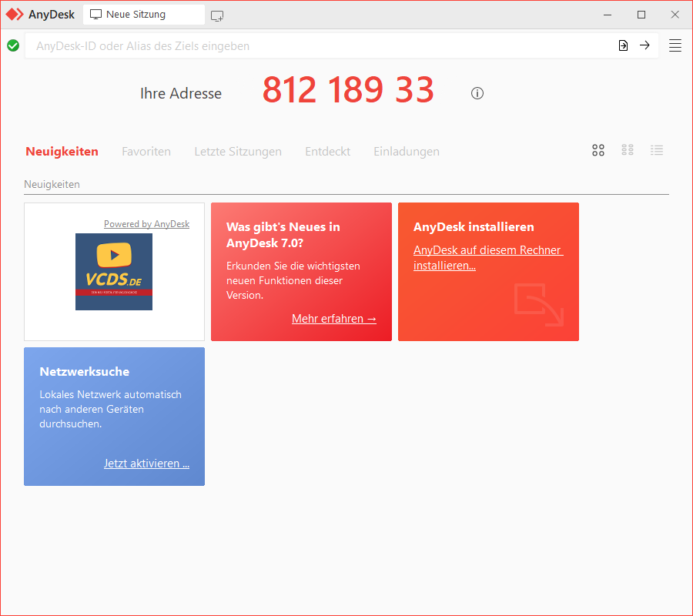The image size is (693, 616).
Task: Switch to small tile view
Action: [628, 151]
